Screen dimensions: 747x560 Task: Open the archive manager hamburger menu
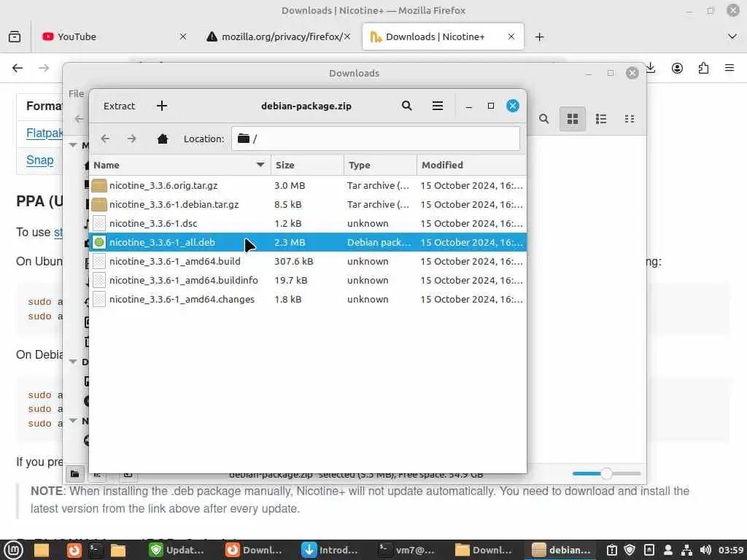pos(438,106)
